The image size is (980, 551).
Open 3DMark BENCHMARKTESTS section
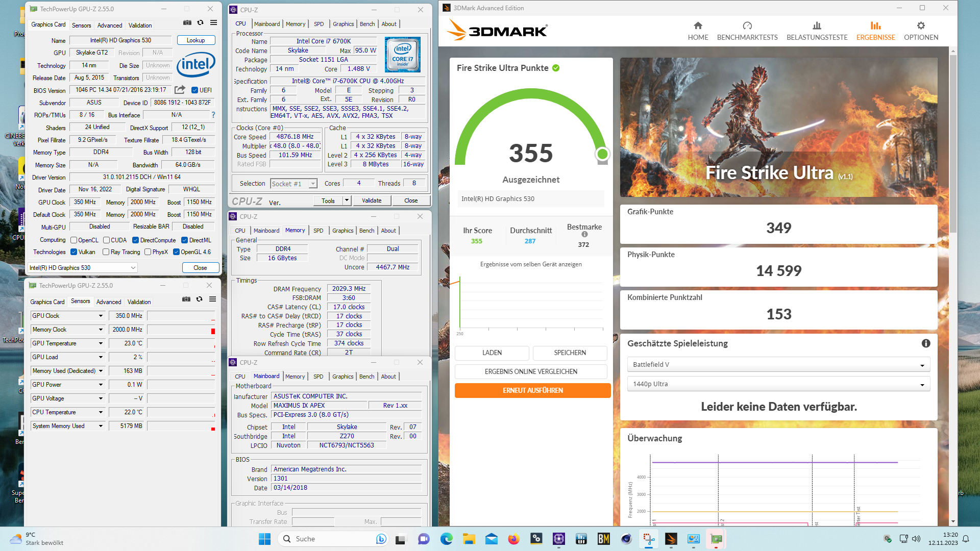pyautogui.click(x=747, y=31)
